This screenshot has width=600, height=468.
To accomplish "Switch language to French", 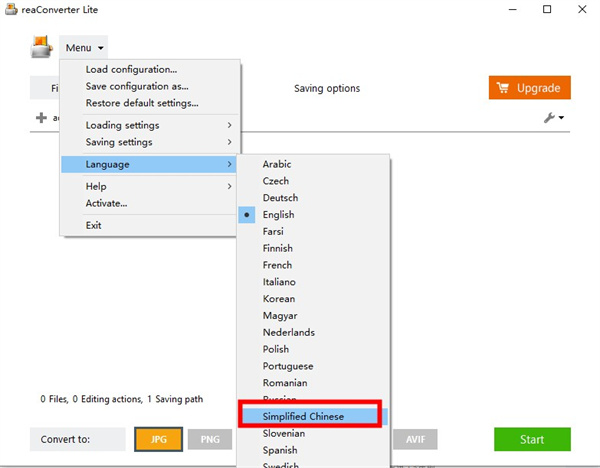I will tap(313, 265).
